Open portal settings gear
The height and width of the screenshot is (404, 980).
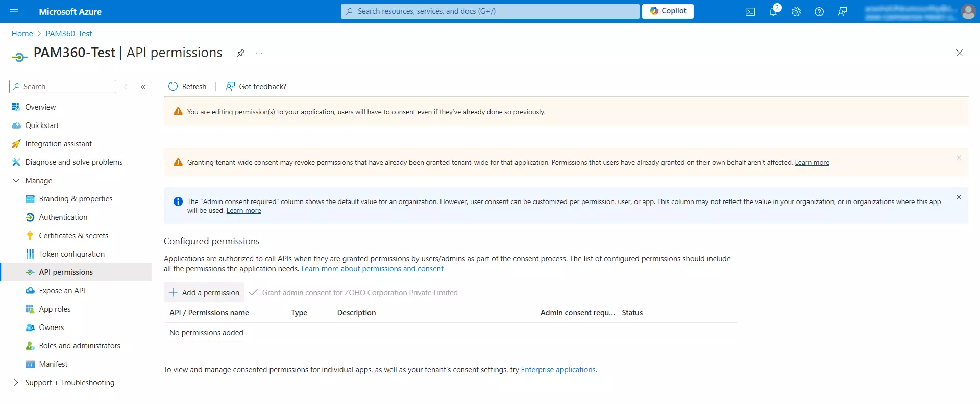click(796, 12)
